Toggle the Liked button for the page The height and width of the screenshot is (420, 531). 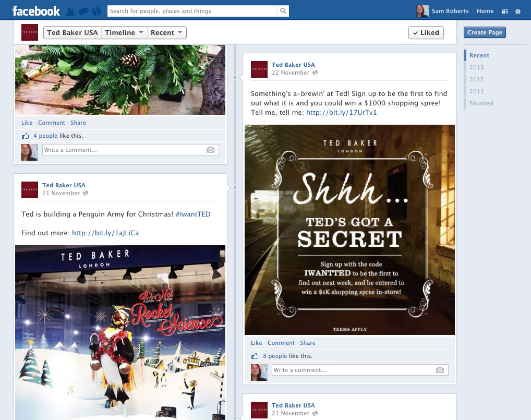(x=426, y=32)
